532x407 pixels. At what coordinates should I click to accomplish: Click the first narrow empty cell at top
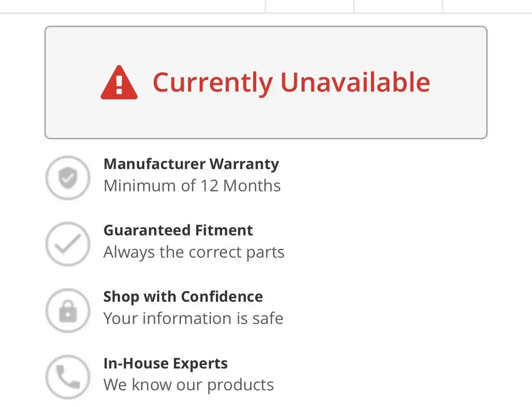pos(310,6)
